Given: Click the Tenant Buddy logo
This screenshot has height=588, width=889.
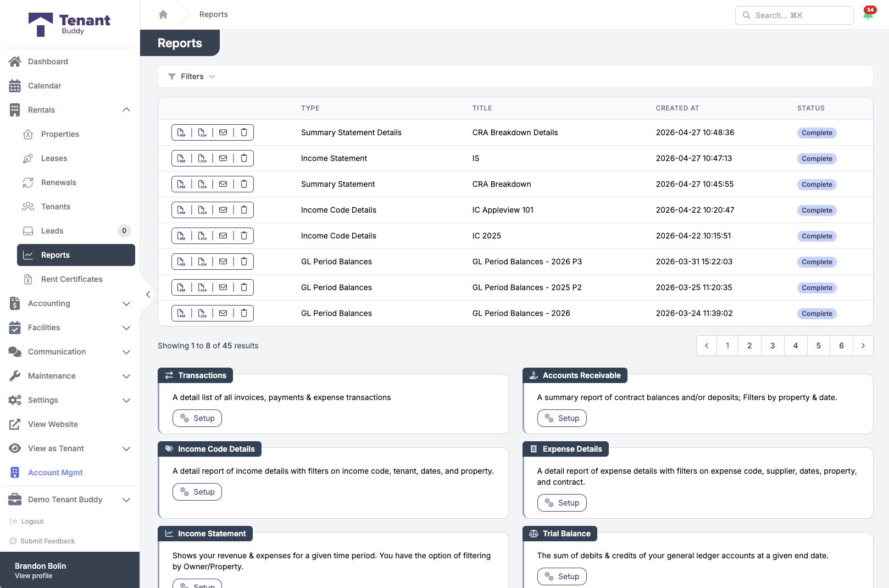Looking at the screenshot, I should coord(69,24).
